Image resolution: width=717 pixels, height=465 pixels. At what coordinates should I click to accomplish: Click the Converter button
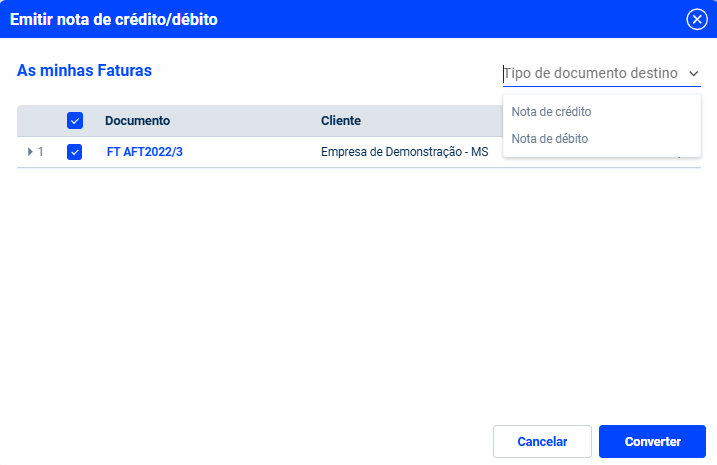point(653,441)
